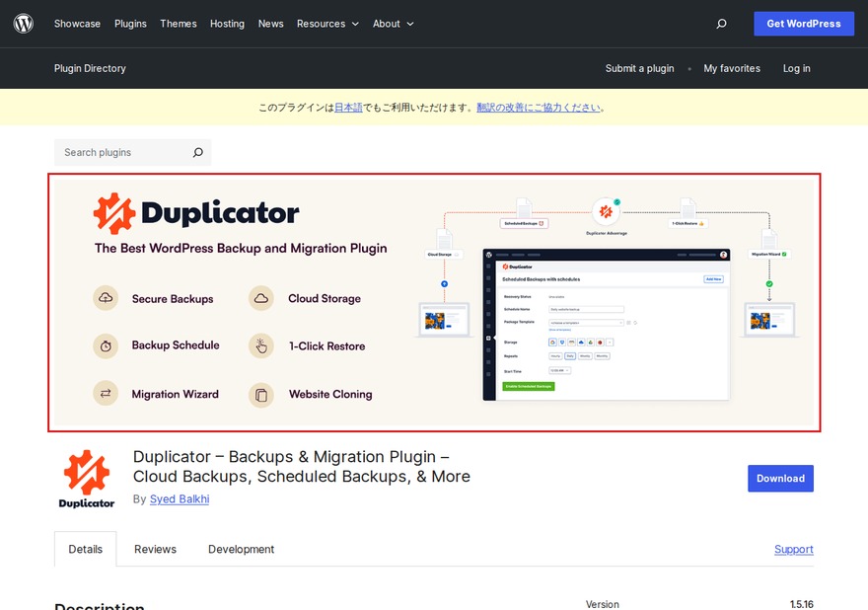Open the Plugin Directory link
Image resolution: width=868 pixels, height=610 pixels.
click(x=90, y=68)
